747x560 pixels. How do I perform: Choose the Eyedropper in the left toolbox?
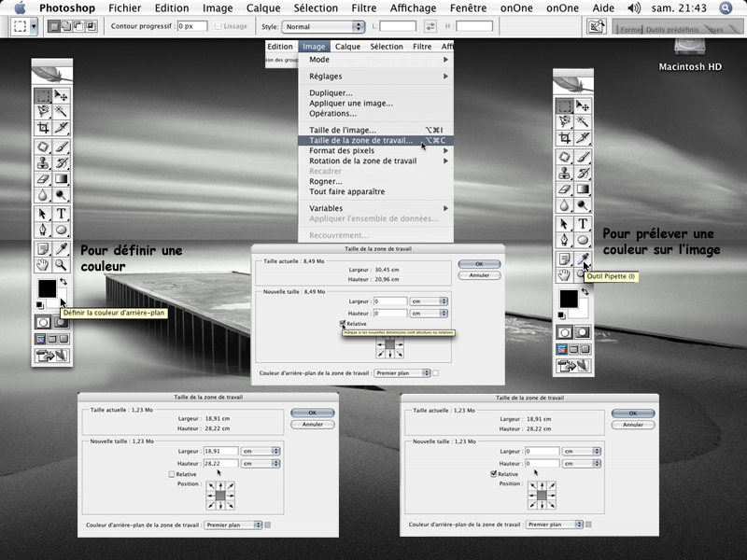click(61, 249)
